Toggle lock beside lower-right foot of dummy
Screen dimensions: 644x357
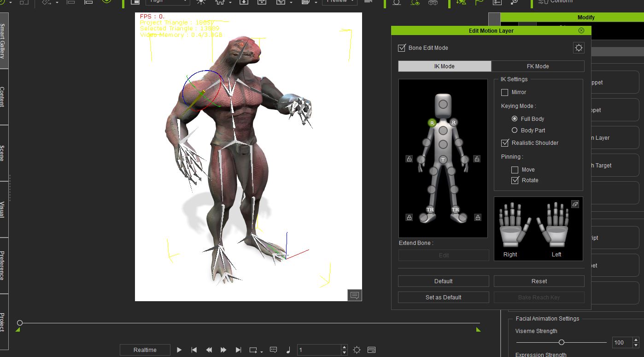click(x=478, y=217)
